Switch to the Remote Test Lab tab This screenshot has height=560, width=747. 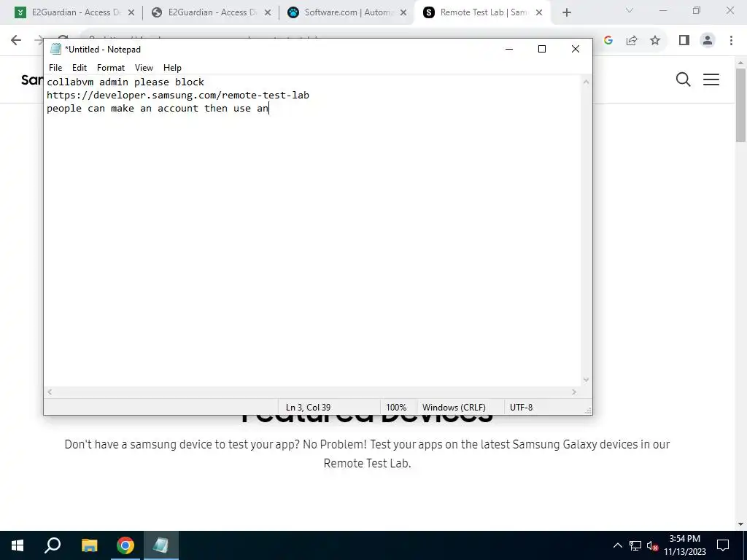click(x=483, y=12)
